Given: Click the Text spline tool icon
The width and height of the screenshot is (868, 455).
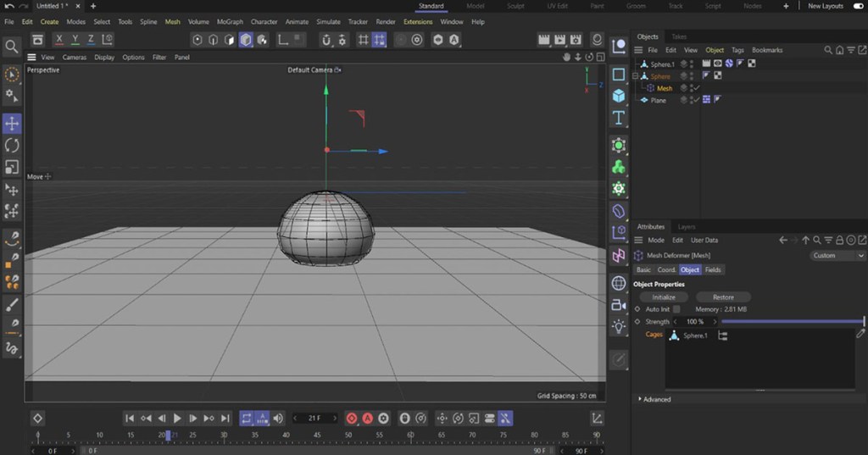Looking at the screenshot, I should 619,118.
